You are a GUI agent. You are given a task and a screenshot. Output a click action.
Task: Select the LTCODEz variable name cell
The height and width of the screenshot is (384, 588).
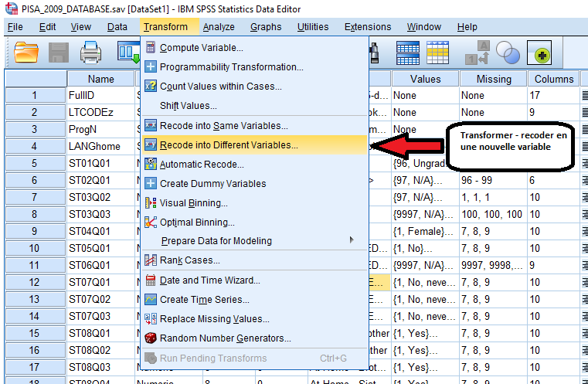101,112
